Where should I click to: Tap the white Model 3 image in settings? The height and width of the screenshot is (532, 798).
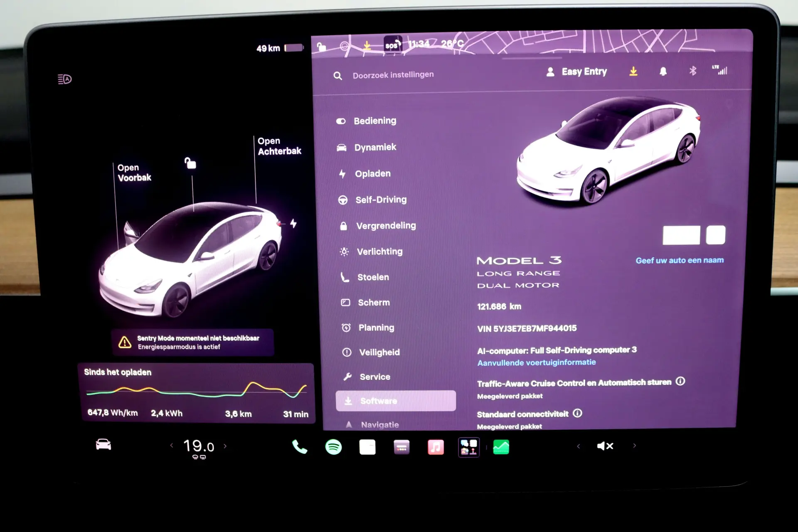click(x=608, y=151)
